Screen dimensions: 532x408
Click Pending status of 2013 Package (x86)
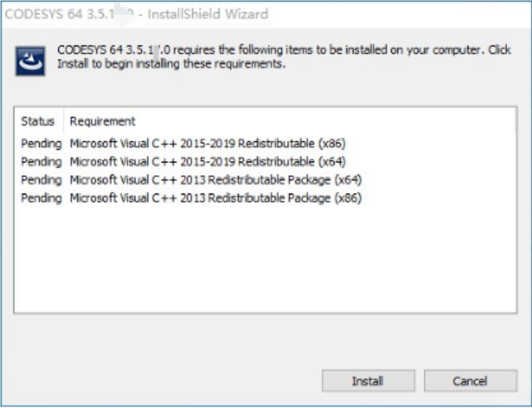[41, 198]
